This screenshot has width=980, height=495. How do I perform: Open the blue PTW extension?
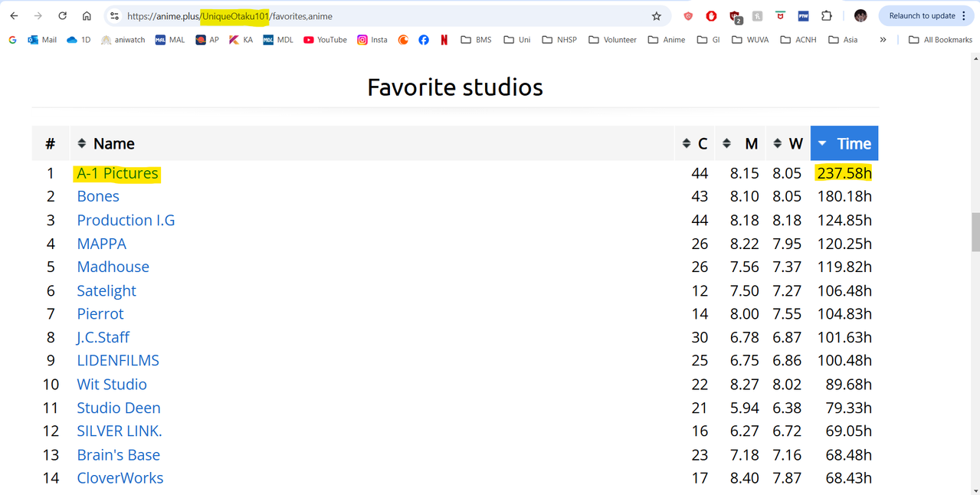point(803,15)
